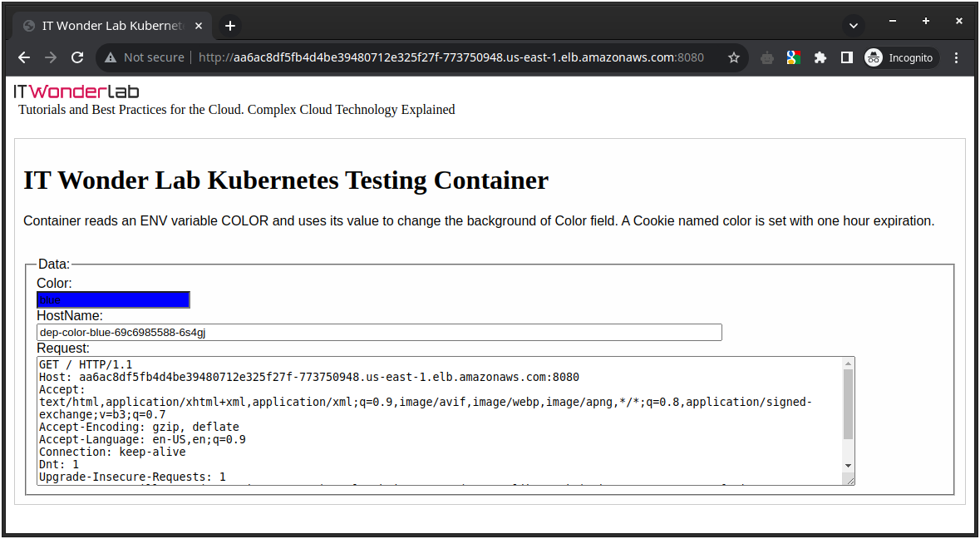980x539 pixels.
Task: Click the robot extension icon
Action: pyautogui.click(x=766, y=57)
